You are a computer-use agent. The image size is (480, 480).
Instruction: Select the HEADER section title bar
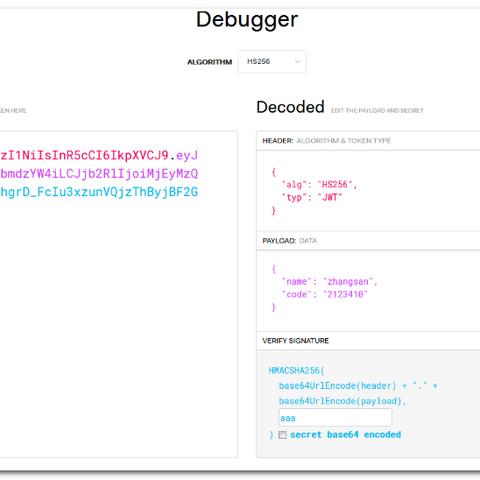368,141
